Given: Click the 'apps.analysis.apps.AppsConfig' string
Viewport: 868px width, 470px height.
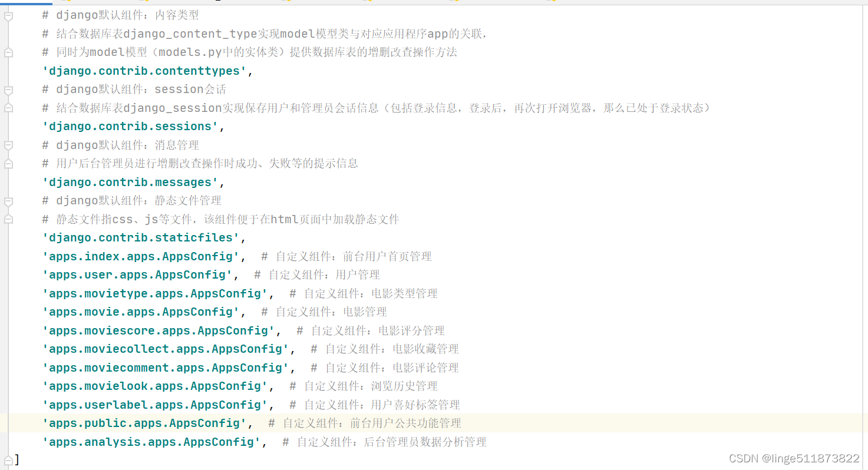Looking at the screenshot, I should 151,442.
